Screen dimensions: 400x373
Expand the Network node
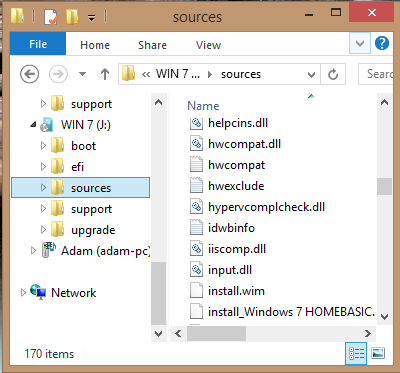[23, 293]
